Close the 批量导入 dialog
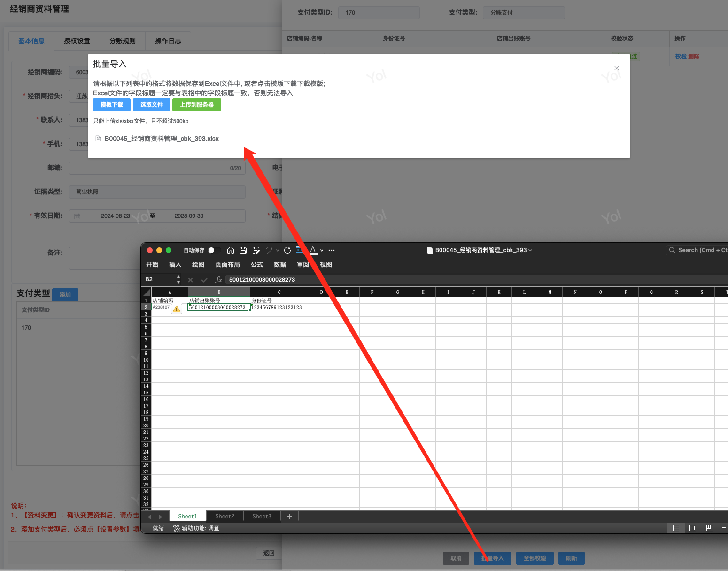This screenshot has width=728, height=571. [617, 68]
